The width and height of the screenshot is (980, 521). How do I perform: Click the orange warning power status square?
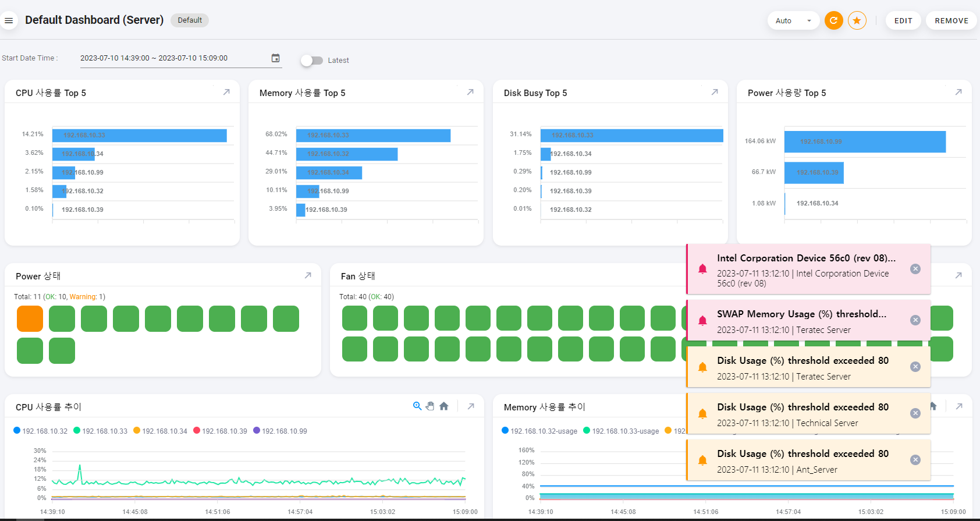coord(30,319)
